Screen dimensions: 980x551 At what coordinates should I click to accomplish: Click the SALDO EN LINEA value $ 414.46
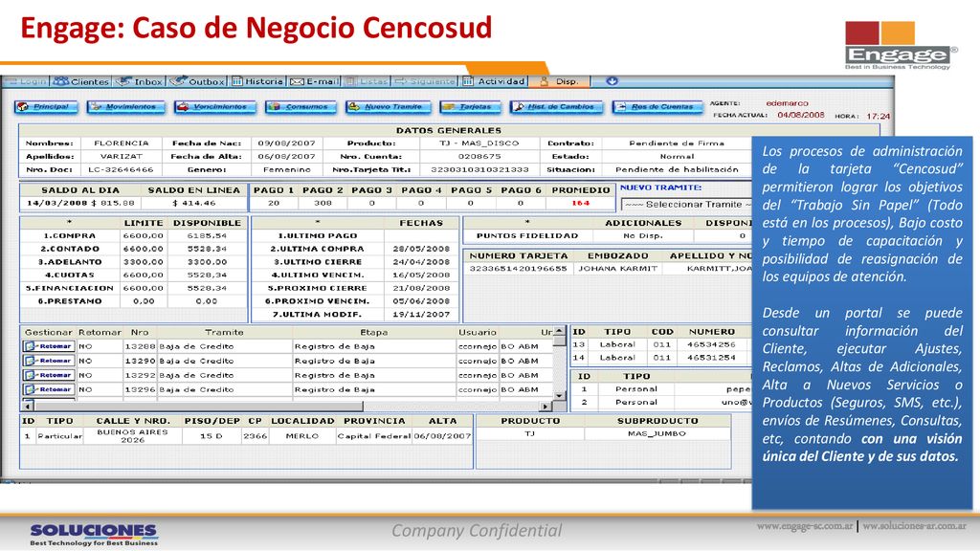pos(194,203)
